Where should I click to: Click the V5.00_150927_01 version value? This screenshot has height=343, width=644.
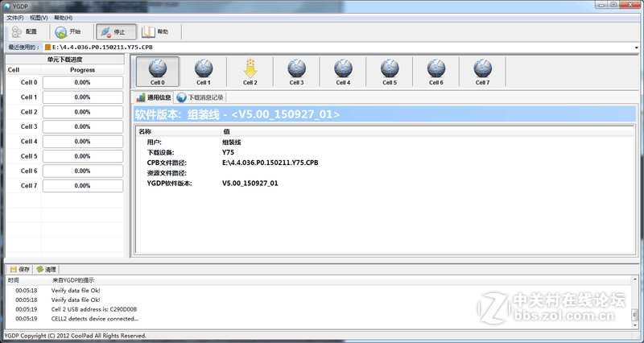[250, 184]
